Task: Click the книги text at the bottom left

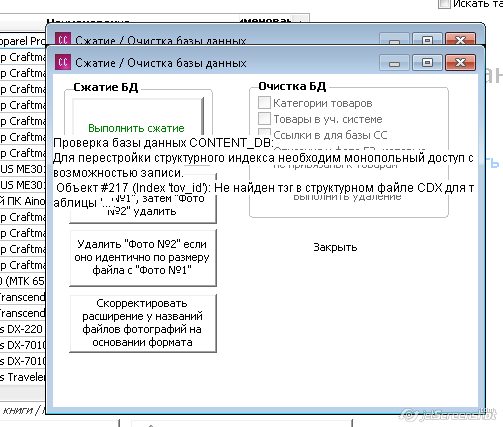Action: (x=18, y=410)
